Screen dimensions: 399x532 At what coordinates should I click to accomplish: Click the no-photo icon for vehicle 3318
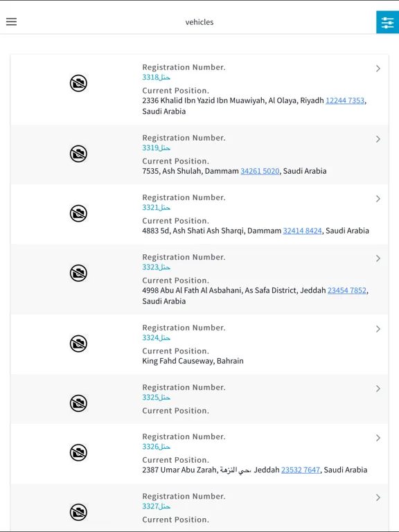pyautogui.click(x=78, y=83)
